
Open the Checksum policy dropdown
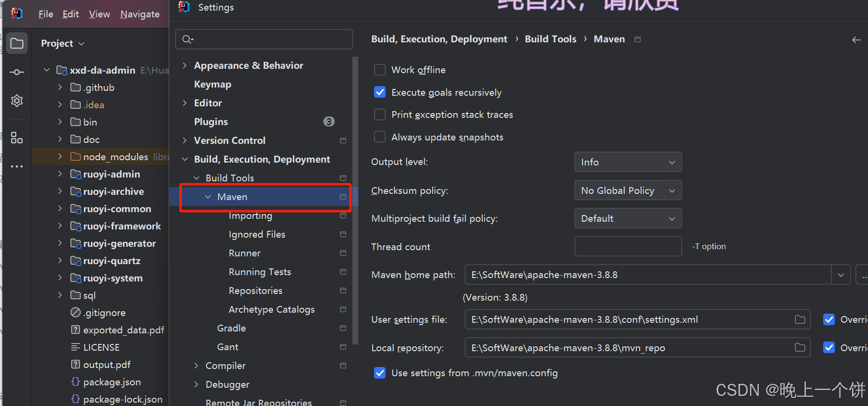628,190
